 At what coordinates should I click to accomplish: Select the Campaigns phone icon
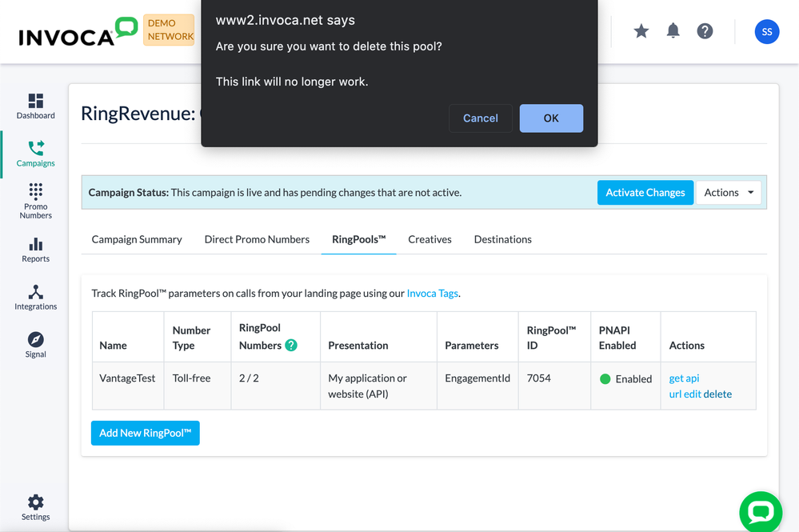click(x=36, y=149)
